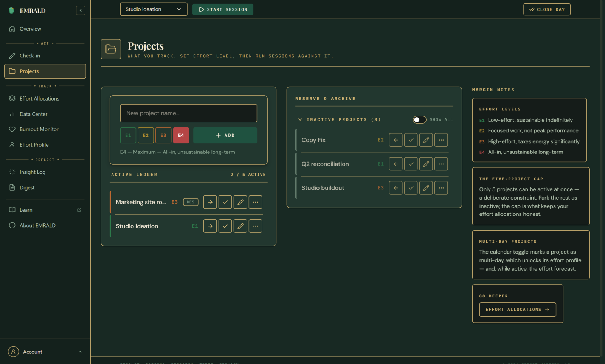Move Studio ideation to inactive with the arrow
Image resolution: width=605 pixels, height=364 pixels.
(210, 226)
